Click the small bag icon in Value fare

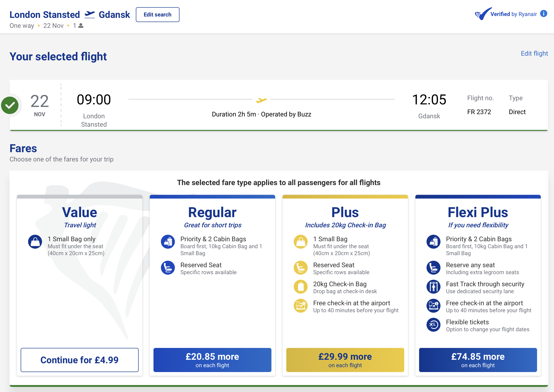point(35,242)
